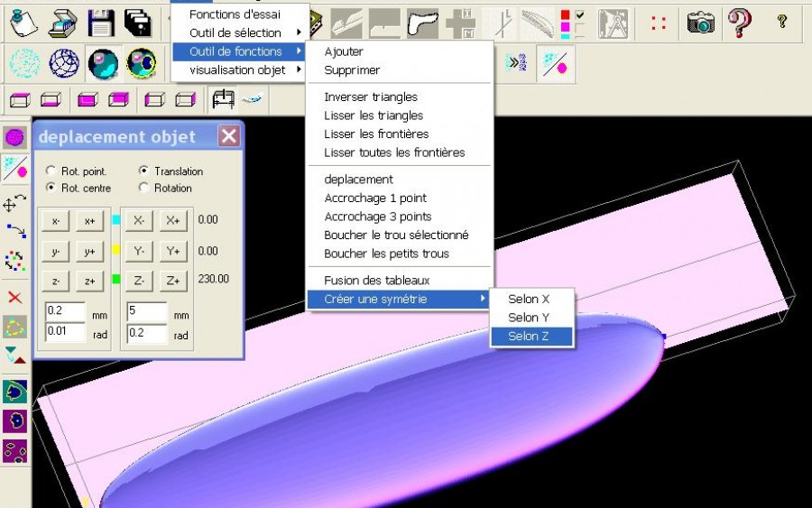Expand the Créer une symétrie submenu
This screenshot has height=508, width=812.
(398, 299)
